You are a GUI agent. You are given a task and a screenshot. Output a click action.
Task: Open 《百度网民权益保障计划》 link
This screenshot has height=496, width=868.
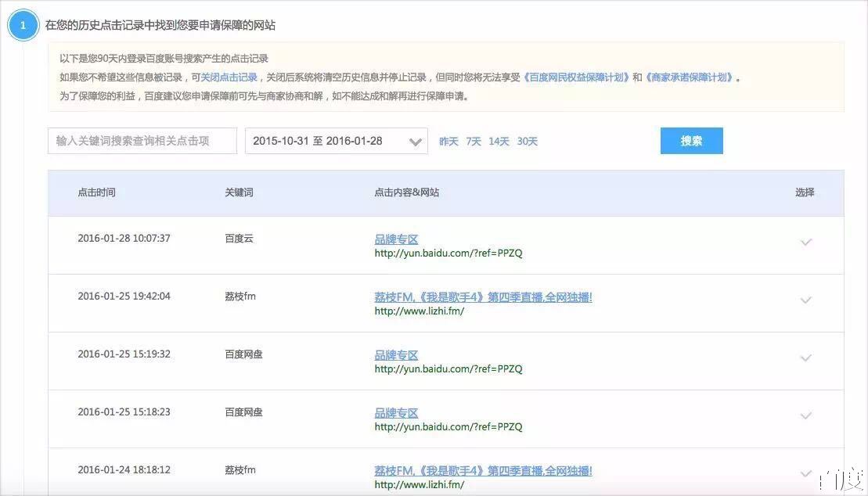[576, 77]
